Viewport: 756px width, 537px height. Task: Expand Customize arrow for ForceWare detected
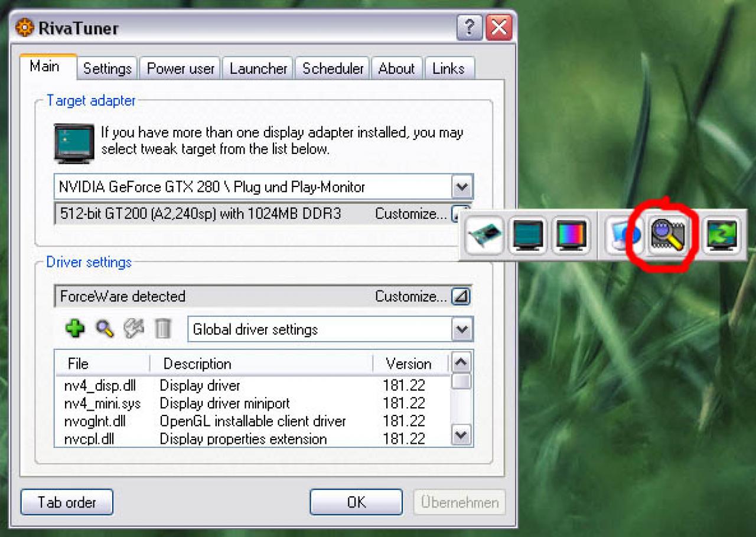pos(461,296)
